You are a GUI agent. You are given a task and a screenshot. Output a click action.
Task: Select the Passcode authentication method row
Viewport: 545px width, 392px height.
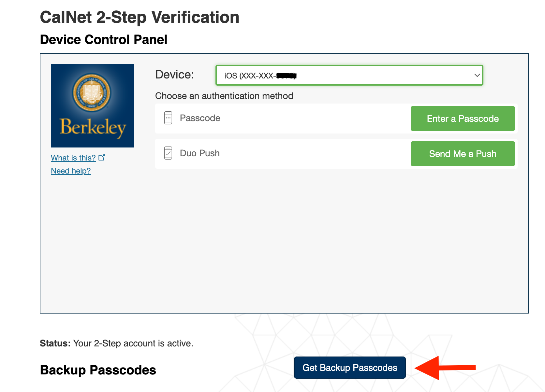click(336, 119)
